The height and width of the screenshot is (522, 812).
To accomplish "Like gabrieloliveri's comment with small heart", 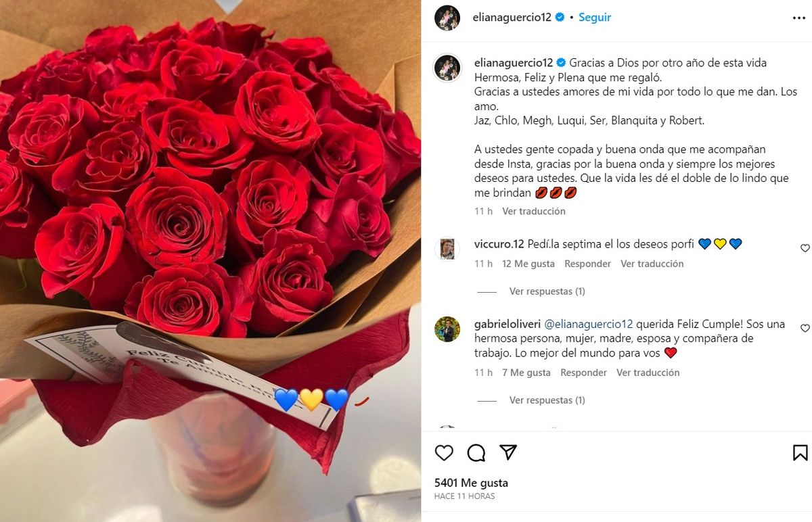I will tap(805, 328).
